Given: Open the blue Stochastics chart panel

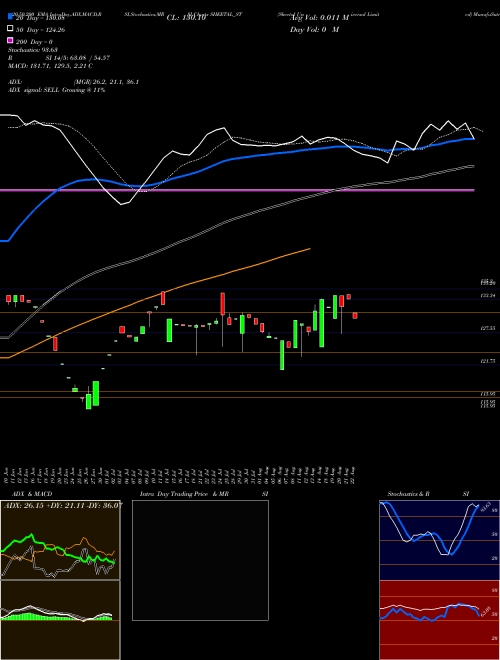Looking at the screenshot, I should point(439,540).
